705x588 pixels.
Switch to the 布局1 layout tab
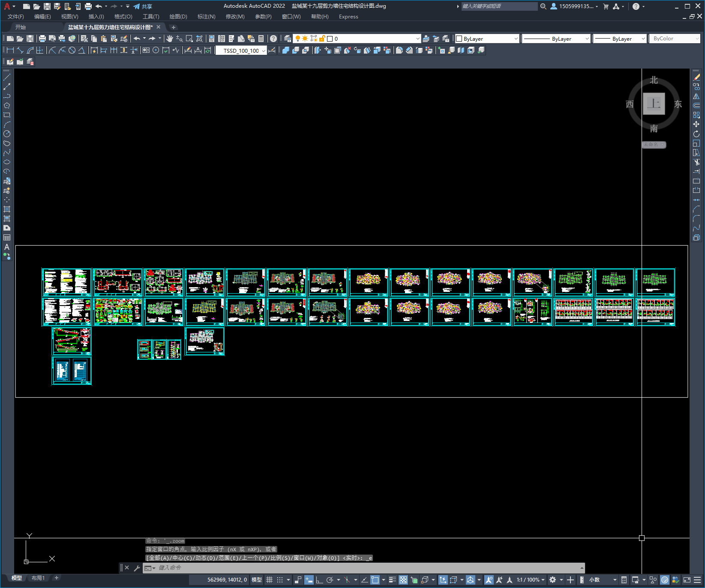click(38, 578)
